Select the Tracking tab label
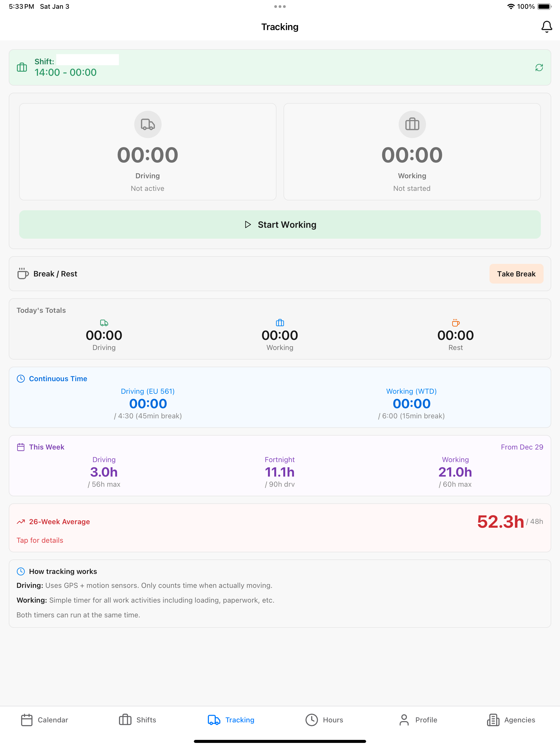The height and width of the screenshot is (747, 560). coord(240,720)
